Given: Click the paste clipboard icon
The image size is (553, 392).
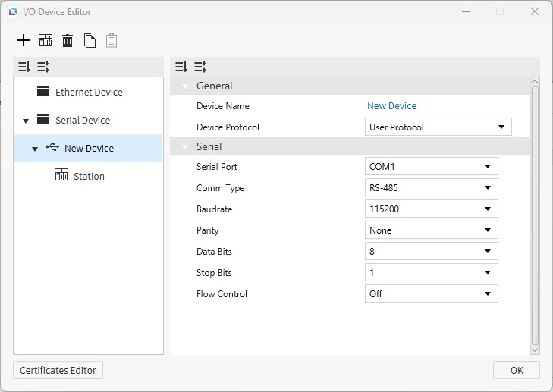Looking at the screenshot, I should pos(112,41).
